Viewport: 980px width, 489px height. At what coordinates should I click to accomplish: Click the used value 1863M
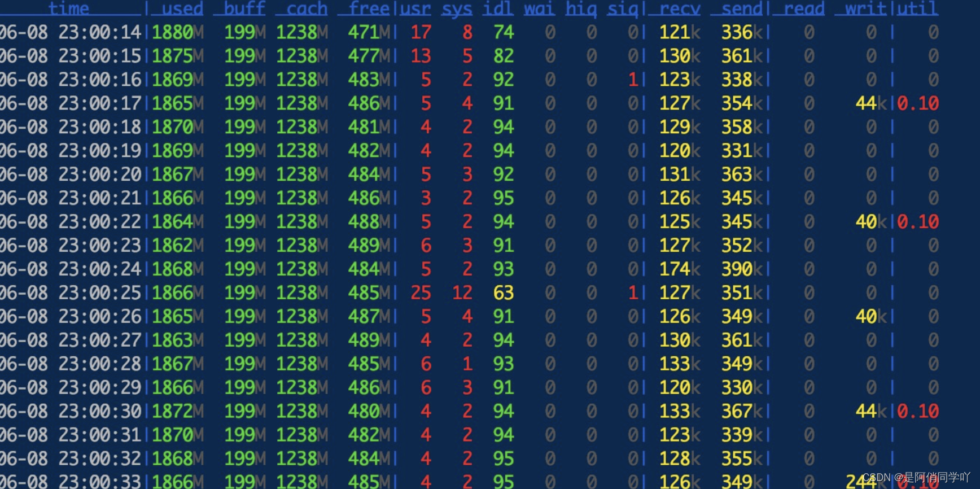(x=178, y=340)
